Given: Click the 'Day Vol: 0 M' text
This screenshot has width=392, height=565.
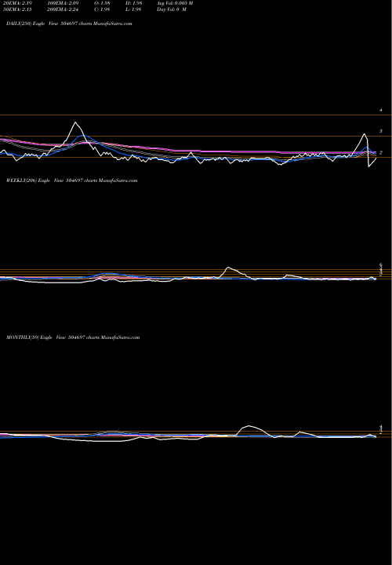Looking at the screenshot, I should [x=172, y=9].
